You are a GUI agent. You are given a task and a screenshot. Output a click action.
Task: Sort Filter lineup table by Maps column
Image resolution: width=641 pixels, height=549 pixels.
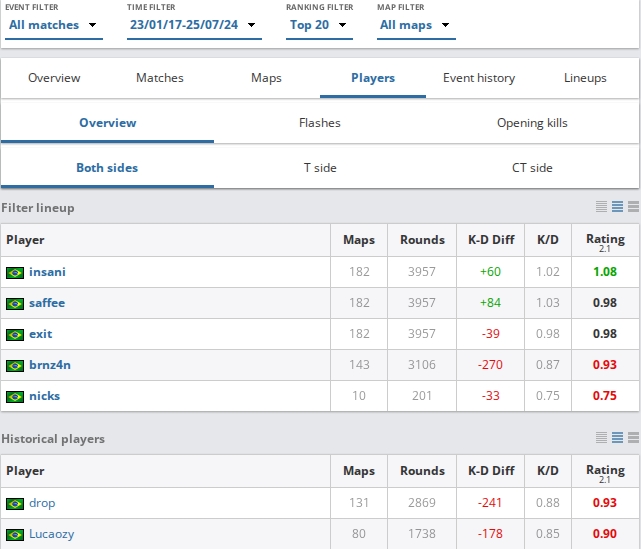point(359,240)
